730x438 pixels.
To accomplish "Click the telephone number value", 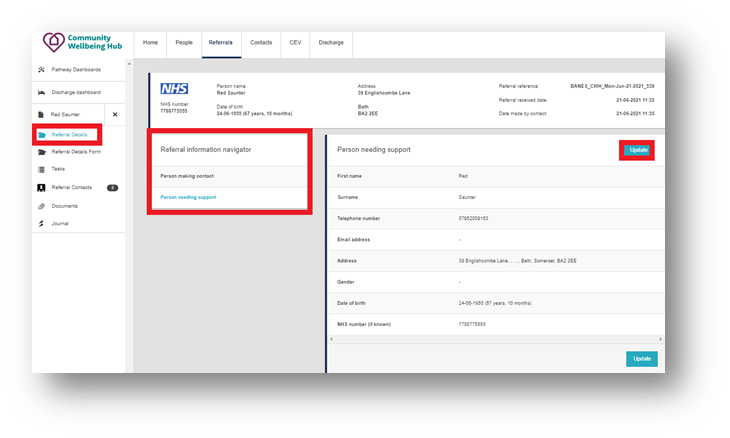I will pos(473,218).
